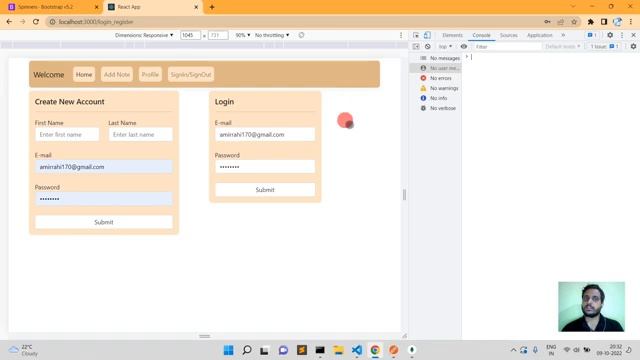Image resolution: width=640 pixels, height=360 pixels.
Task: Open Chrome three-dot menu
Action: [x=631, y=22]
